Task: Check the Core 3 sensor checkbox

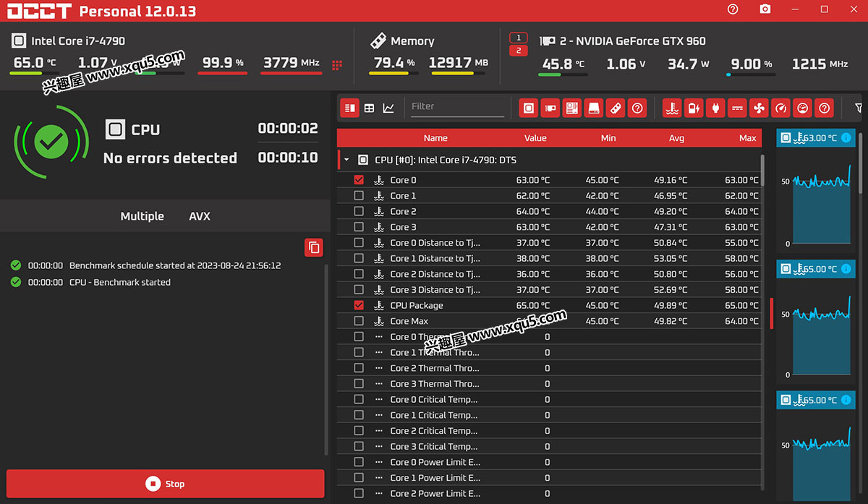Action: (359, 227)
